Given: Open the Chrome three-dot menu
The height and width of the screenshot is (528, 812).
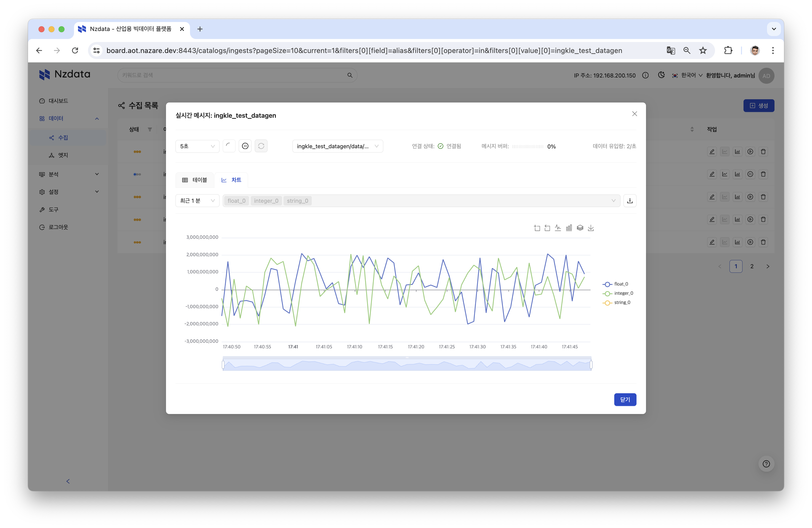Looking at the screenshot, I should coord(773,50).
